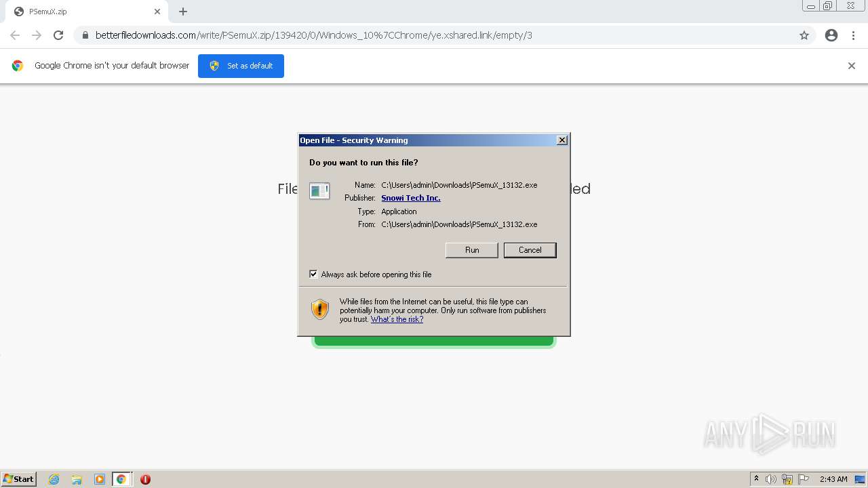
Task: Select the PSemuX.zip tab
Action: (87, 12)
